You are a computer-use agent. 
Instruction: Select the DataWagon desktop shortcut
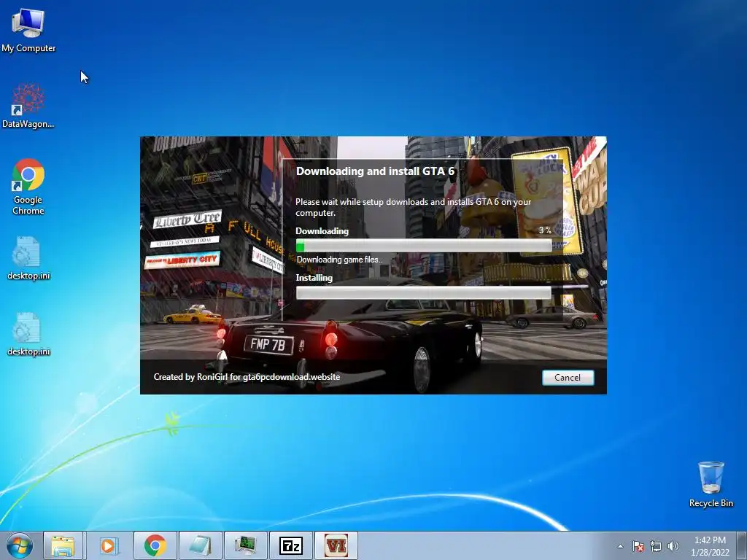pos(28,106)
